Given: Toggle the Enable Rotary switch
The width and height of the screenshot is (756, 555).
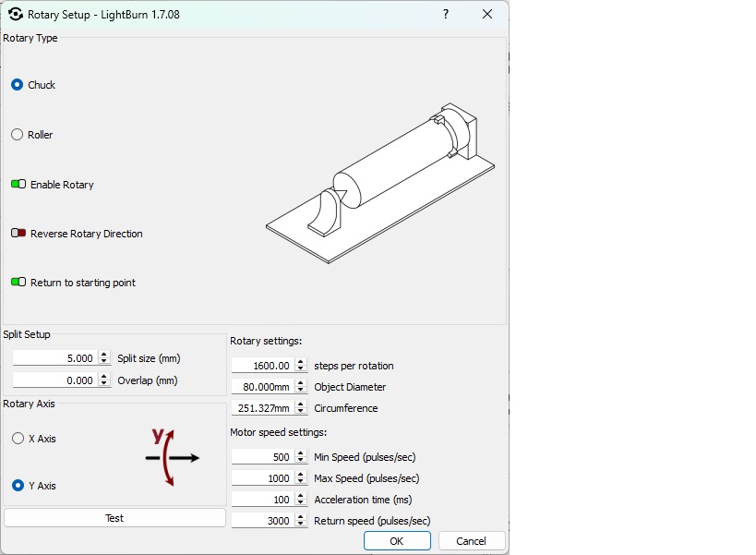Looking at the screenshot, I should (18, 184).
